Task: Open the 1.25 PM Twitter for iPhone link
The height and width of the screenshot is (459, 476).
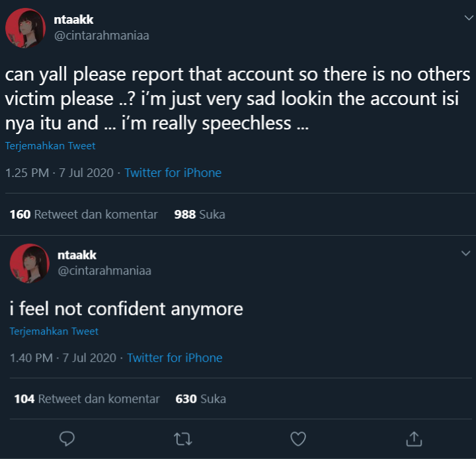Action: pyautogui.click(x=173, y=173)
